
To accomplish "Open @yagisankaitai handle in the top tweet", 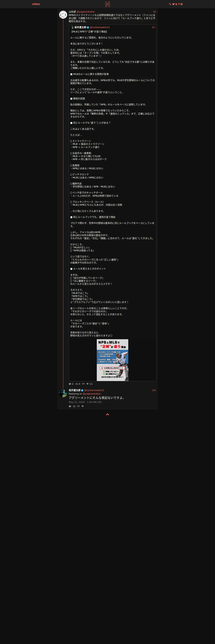I will (86, 12).
